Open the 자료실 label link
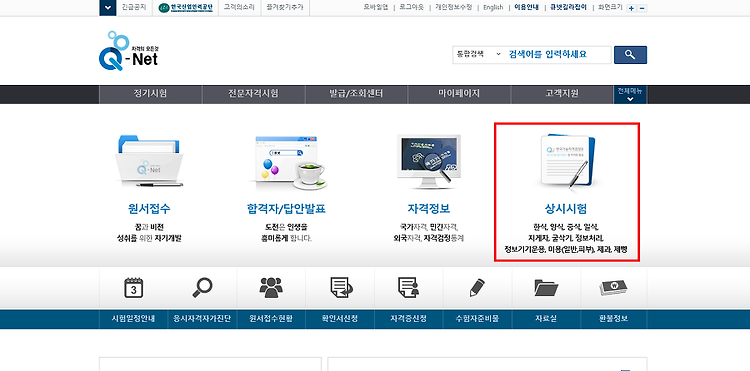 (x=546, y=319)
